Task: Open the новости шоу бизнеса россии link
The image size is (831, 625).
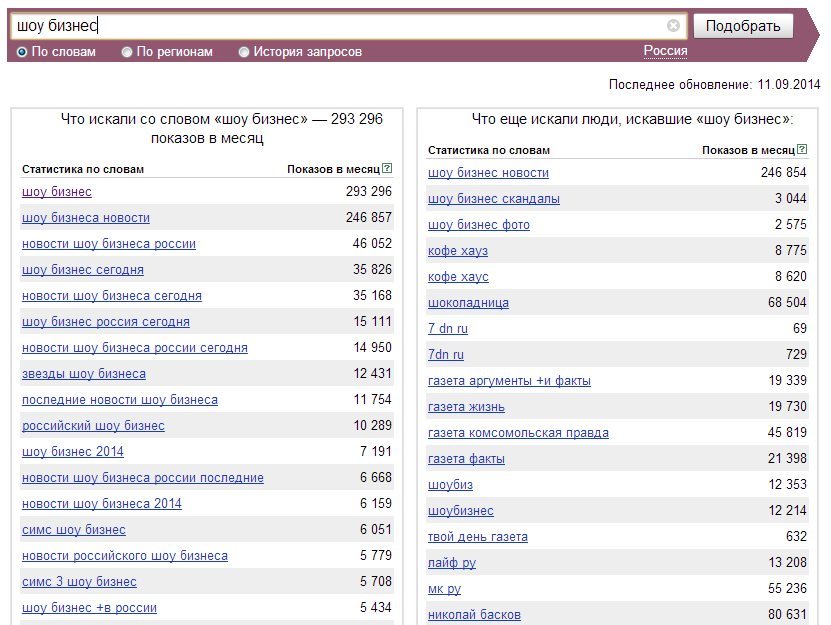Action: [109, 243]
